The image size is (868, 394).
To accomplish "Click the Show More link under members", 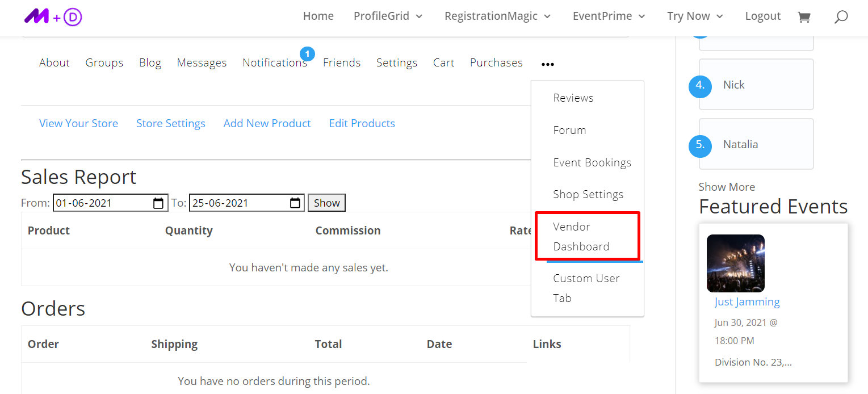I will [x=727, y=187].
